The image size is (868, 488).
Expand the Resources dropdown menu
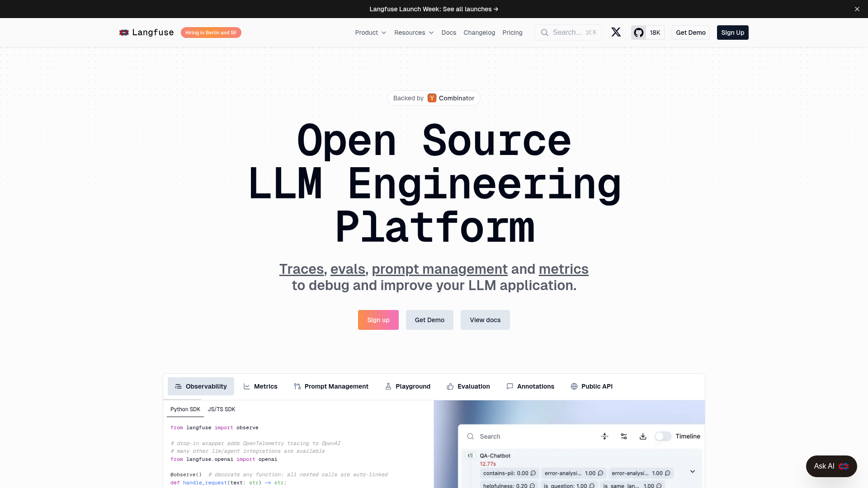414,33
